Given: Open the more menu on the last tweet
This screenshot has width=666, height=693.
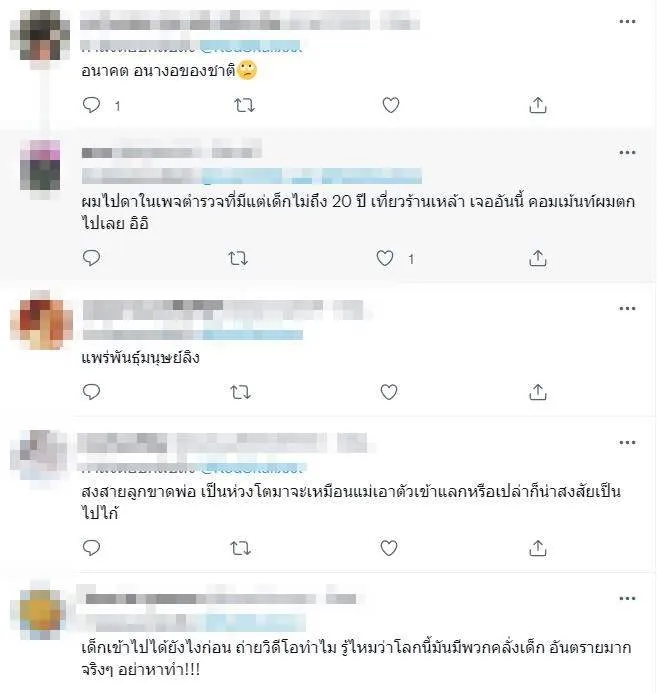Looking at the screenshot, I should coord(627,598).
